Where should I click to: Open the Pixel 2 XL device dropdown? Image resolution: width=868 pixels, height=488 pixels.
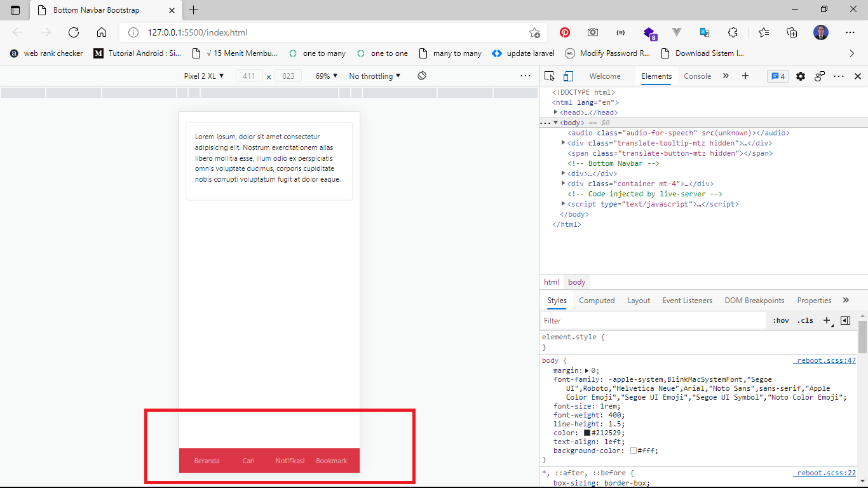[x=203, y=75]
